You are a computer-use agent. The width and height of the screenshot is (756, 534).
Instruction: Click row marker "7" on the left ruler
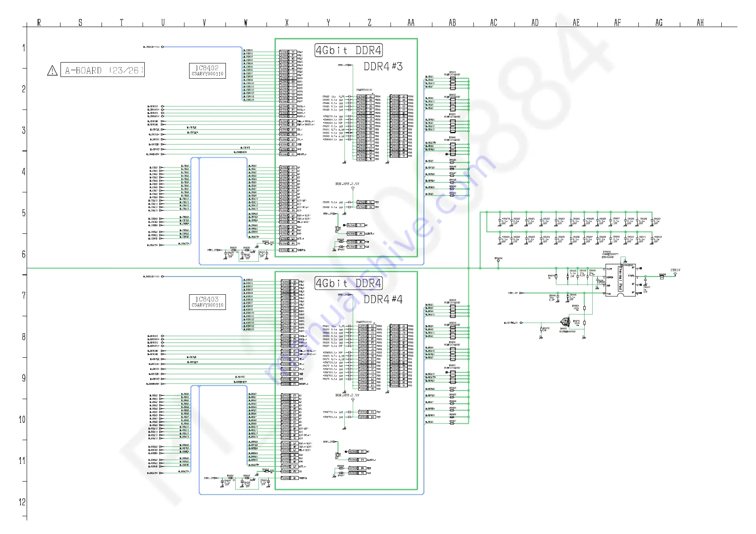[x=24, y=296]
